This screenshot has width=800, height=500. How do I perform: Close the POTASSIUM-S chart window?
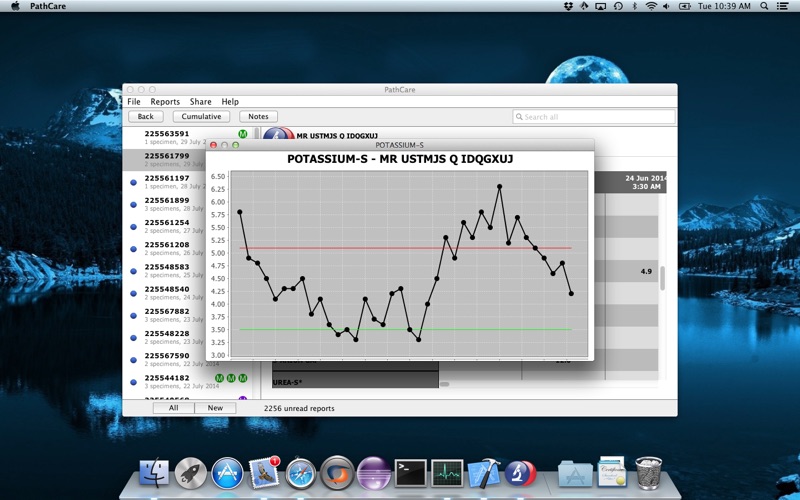click(213, 145)
